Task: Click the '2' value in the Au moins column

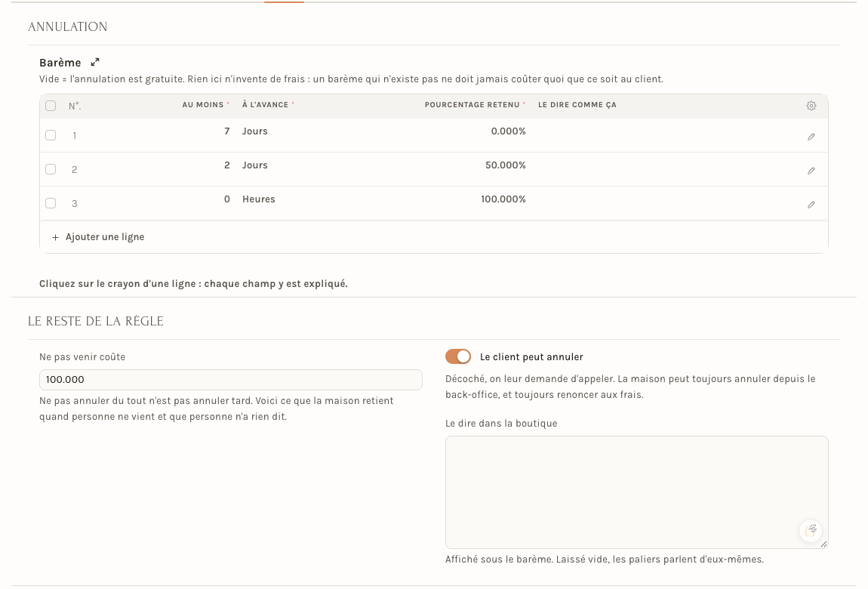Action: [x=227, y=165]
